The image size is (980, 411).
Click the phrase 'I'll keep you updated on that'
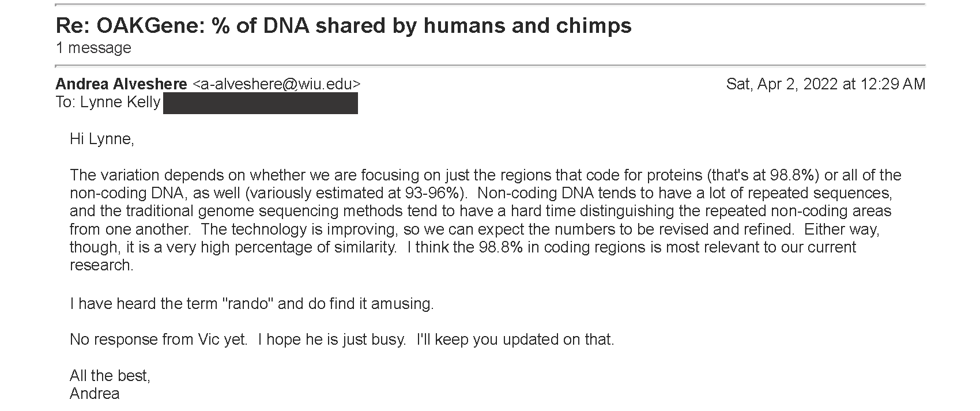point(515,340)
